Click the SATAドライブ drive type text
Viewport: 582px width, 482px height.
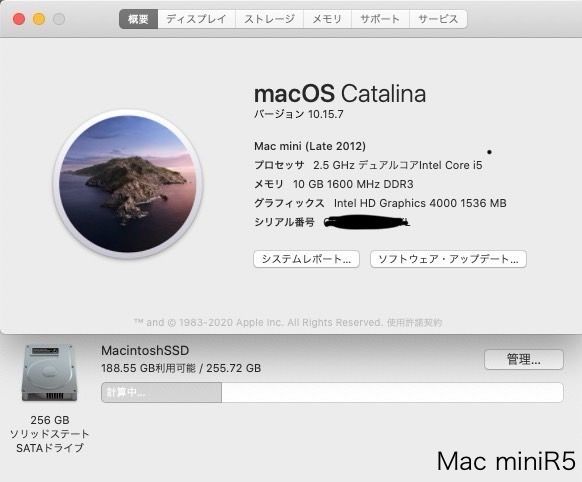[x=50, y=448]
